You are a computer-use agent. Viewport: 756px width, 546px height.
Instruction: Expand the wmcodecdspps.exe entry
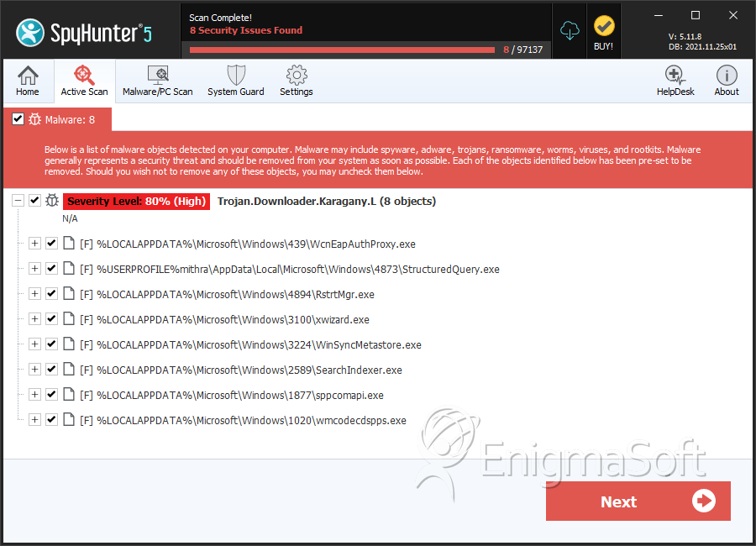pyautogui.click(x=34, y=420)
